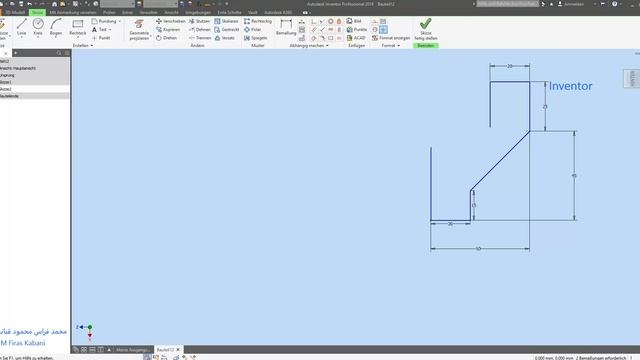This screenshot has width=640, height=360.
Task: Open the help question mark icon
Action: 614,4
